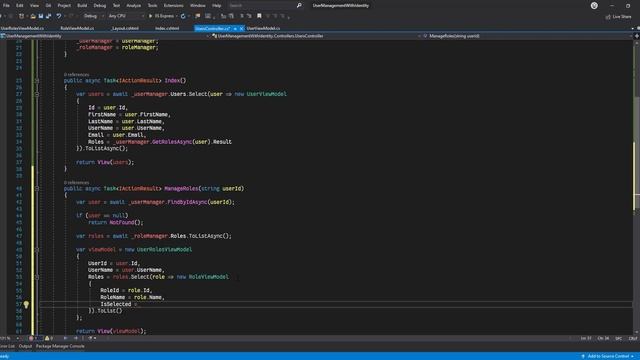Open the Window menu
The image size is (640, 360).
(x=198, y=6)
